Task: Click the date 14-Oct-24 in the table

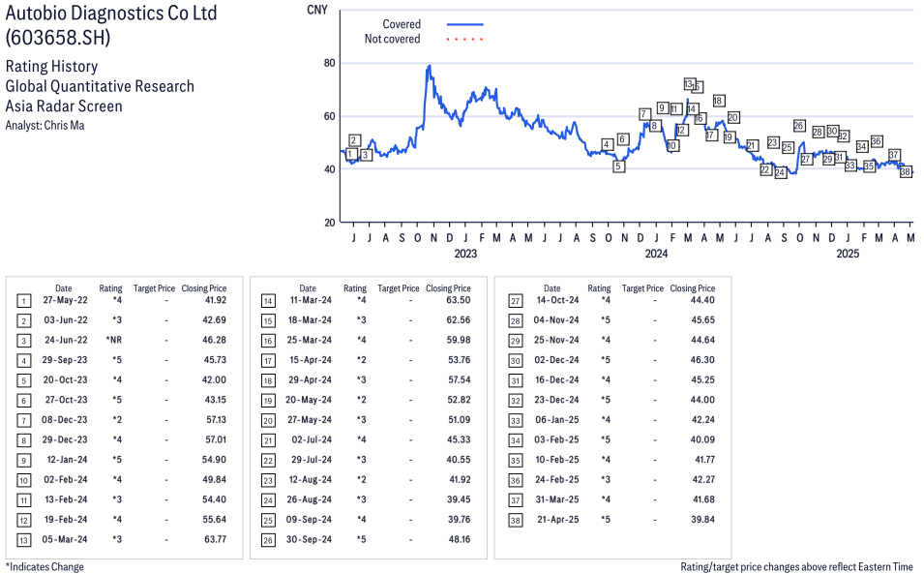Action: [x=557, y=300]
